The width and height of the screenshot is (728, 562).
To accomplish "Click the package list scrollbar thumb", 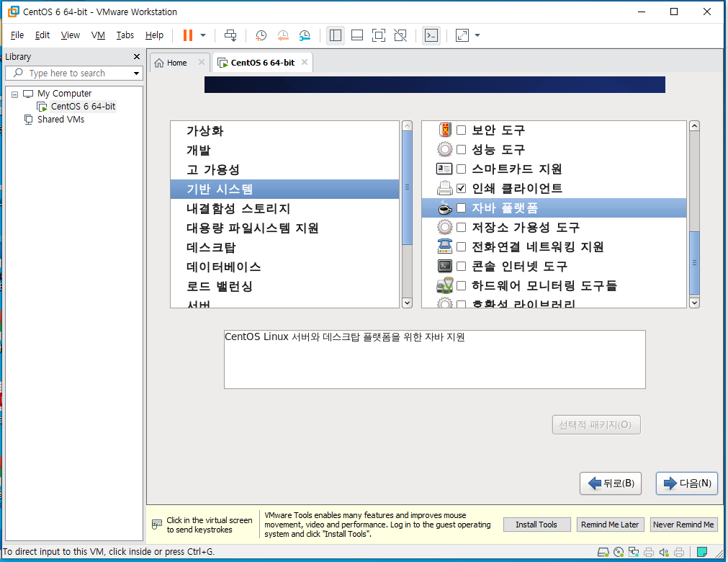I will point(695,263).
